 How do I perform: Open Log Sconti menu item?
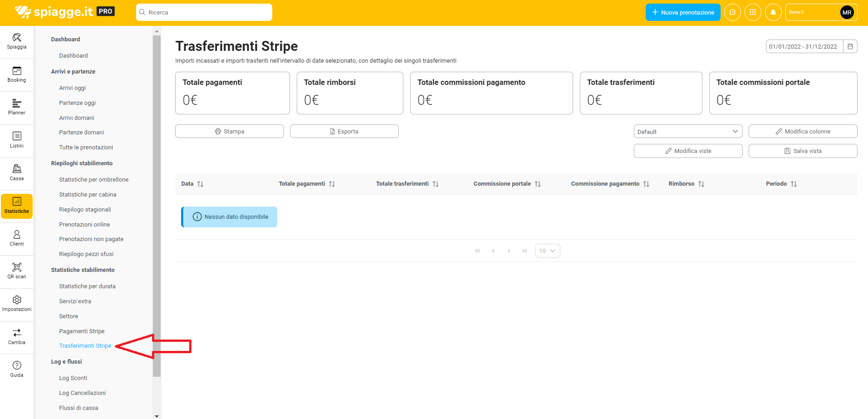click(x=73, y=378)
